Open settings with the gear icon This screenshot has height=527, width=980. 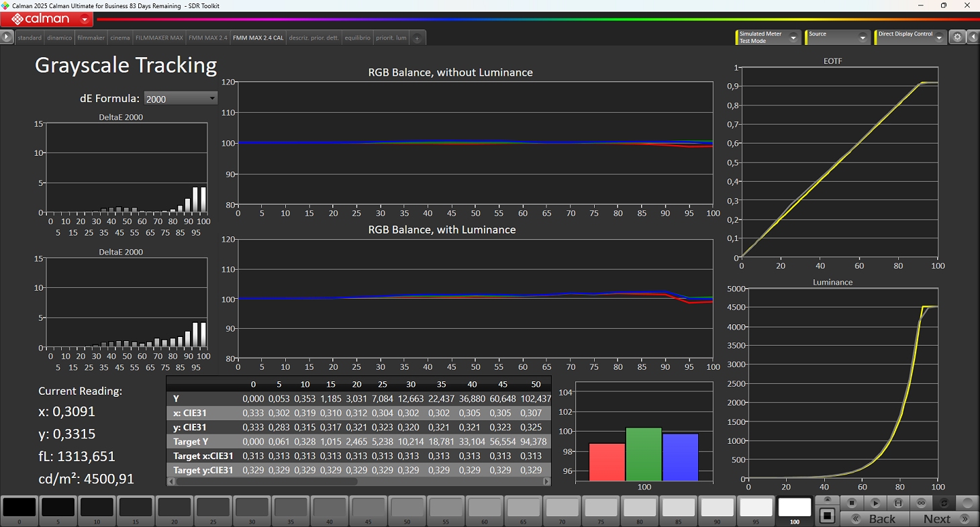957,38
